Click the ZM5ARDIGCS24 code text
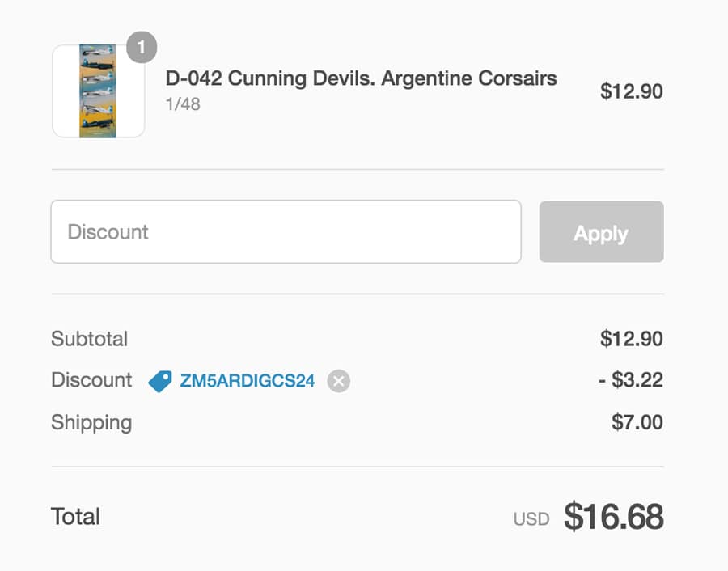The image size is (728, 571). pyautogui.click(x=248, y=381)
